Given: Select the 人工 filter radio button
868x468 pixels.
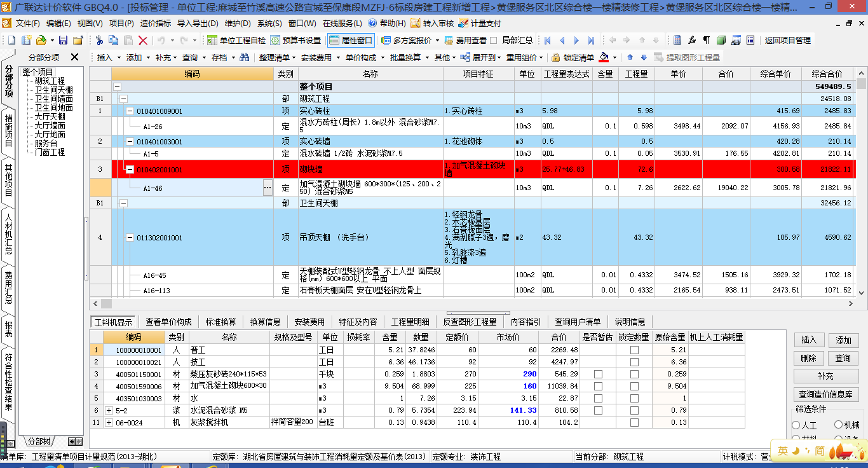Looking at the screenshot, I should tap(796, 425).
